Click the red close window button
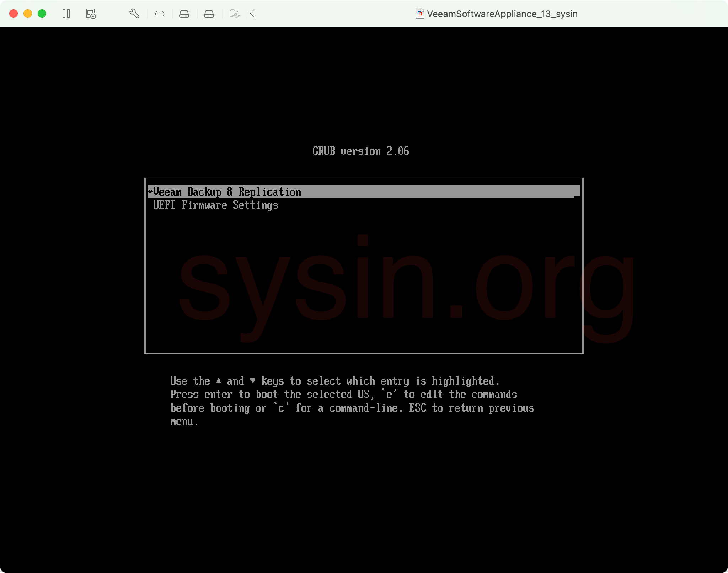This screenshot has height=573, width=728. [x=14, y=14]
